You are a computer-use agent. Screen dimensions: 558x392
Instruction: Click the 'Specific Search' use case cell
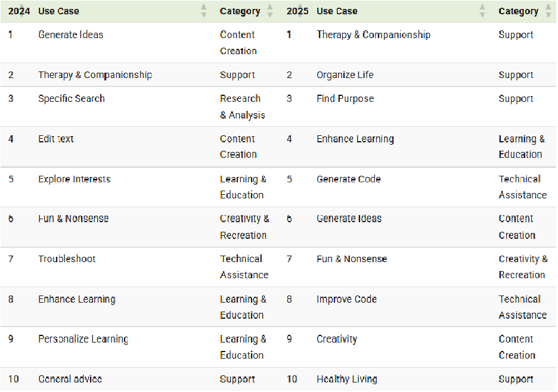pos(71,98)
